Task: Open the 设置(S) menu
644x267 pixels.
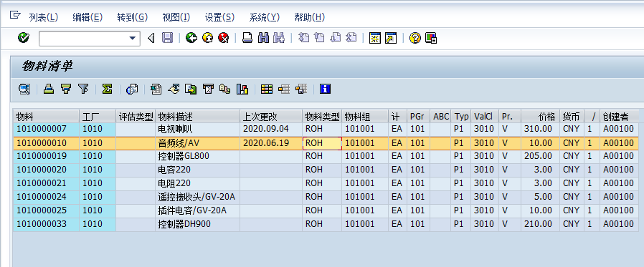Action: 219,17
